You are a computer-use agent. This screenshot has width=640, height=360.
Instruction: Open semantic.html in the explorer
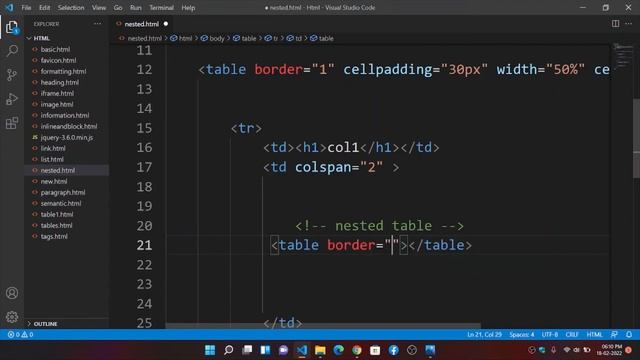tap(67, 203)
